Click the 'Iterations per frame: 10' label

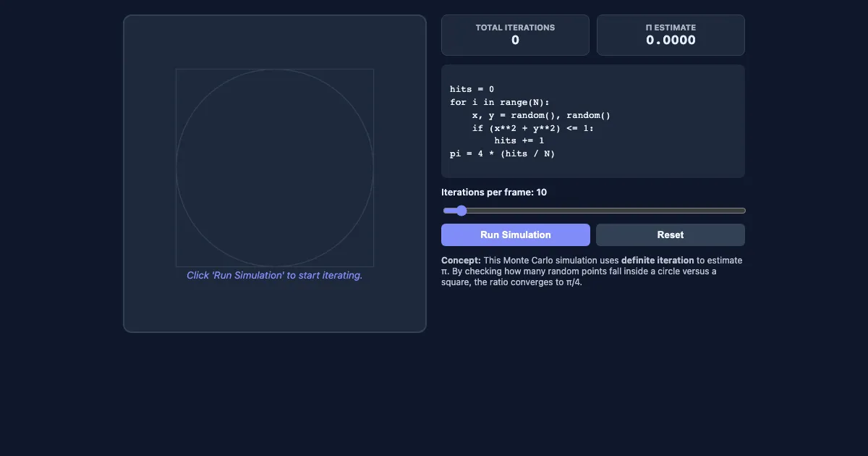494,193
